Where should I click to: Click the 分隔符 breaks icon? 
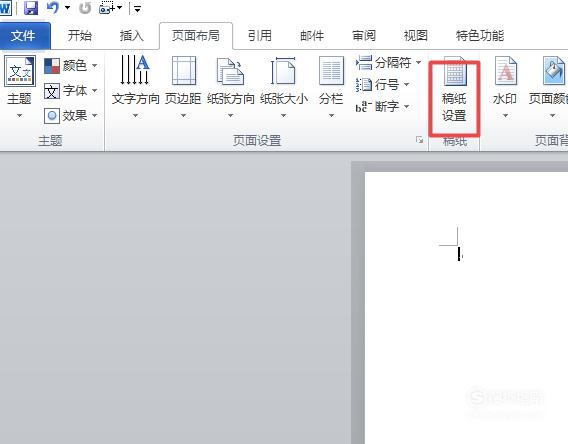coord(364,63)
